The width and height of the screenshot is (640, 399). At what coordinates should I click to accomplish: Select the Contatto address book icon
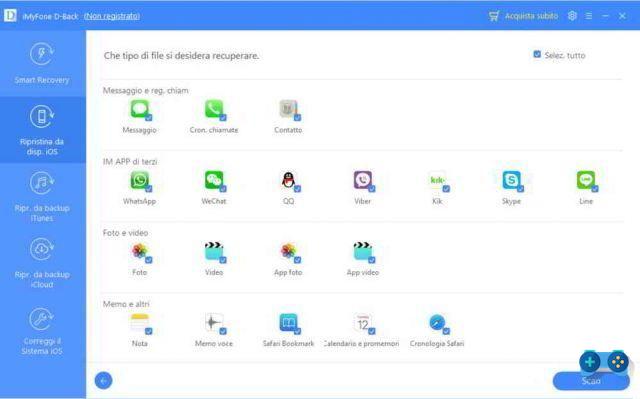coord(288,109)
